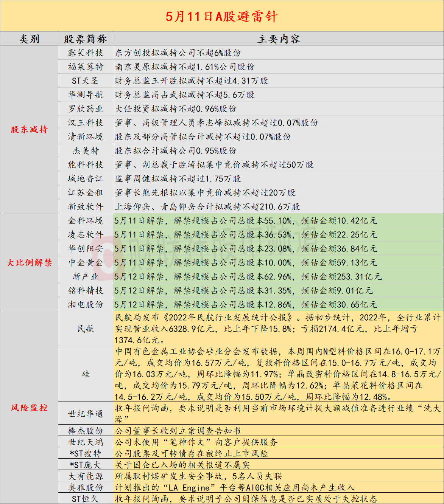444x504 pixels.
Task: Select the 类别 column header
Action: coord(30,39)
